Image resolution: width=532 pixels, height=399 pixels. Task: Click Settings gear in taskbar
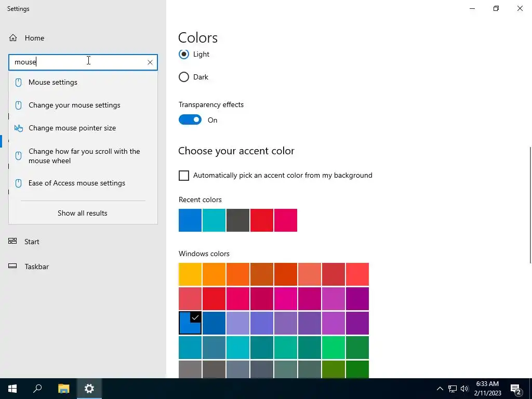(89, 389)
